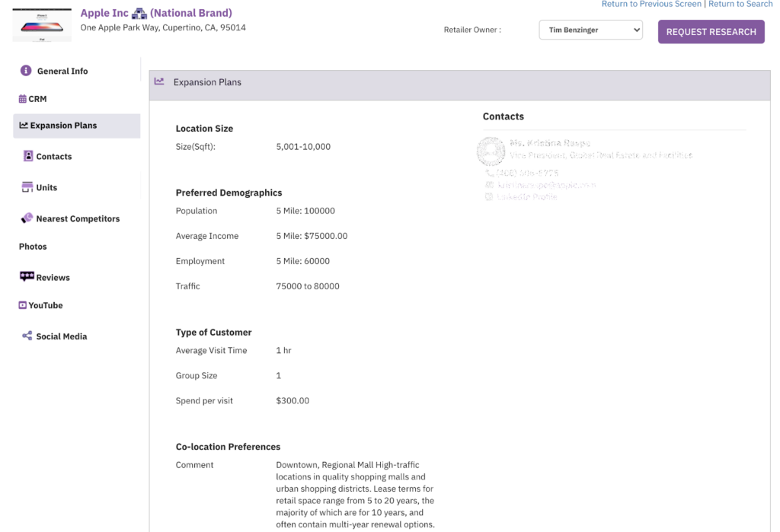This screenshot has height=532, width=780.
Task: Click the email icon in contact card
Action: tap(490, 185)
